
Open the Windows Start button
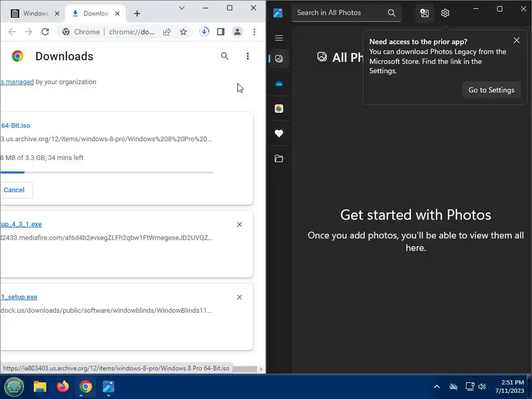[x=14, y=387]
